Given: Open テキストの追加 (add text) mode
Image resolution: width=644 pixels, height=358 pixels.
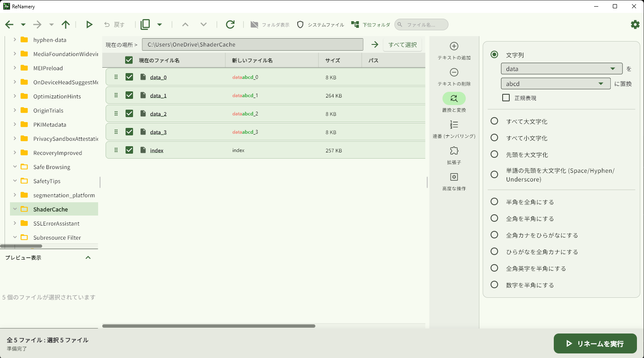Looking at the screenshot, I should pyautogui.click(x=454, y=51).
